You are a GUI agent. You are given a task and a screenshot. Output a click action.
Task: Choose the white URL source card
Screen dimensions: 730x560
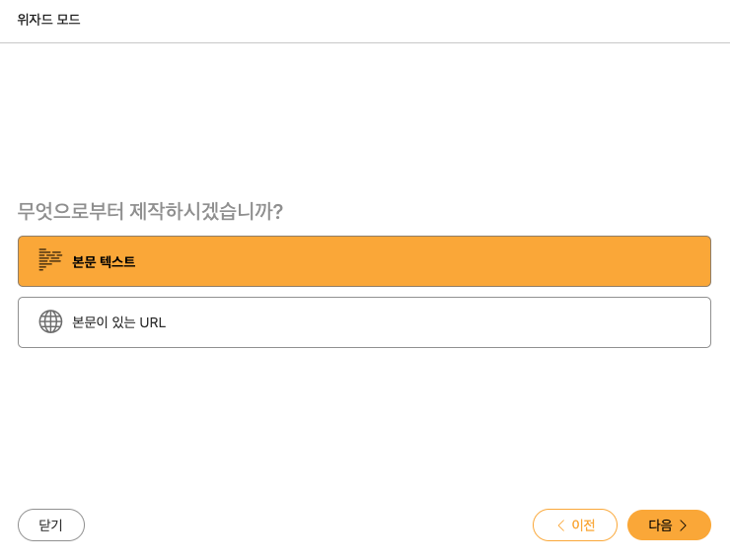coord(364,322)
